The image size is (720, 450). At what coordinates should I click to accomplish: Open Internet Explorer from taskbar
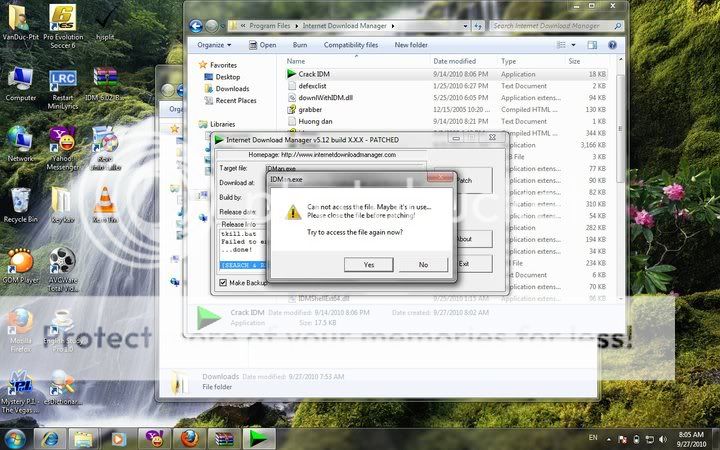point(50,439)
